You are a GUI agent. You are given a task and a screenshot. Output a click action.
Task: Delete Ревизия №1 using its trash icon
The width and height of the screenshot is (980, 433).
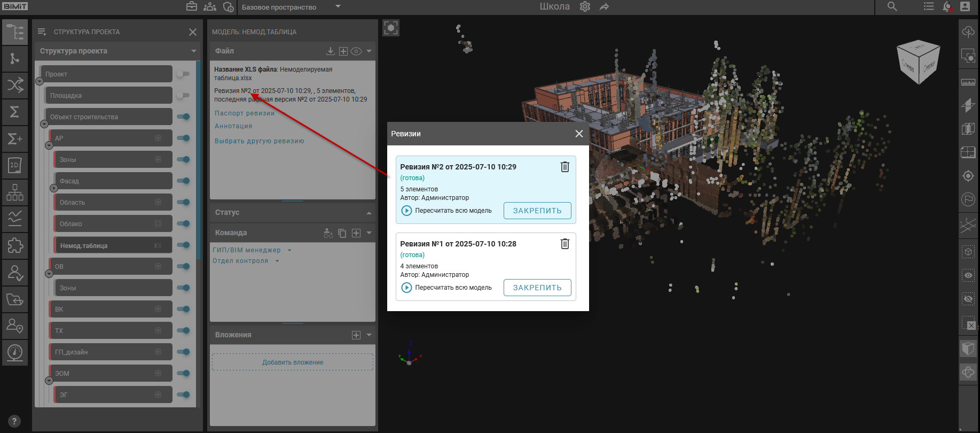pyautogui.click(x=565, y=244)
